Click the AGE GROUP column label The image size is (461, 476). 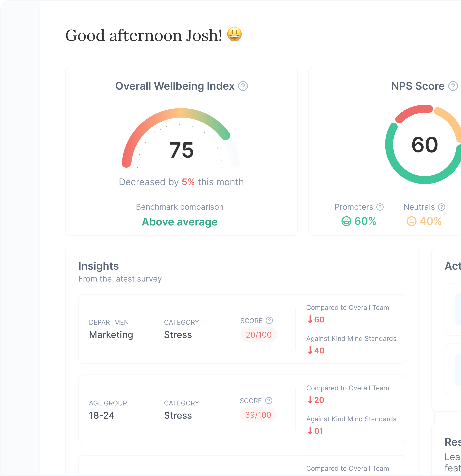108,403
